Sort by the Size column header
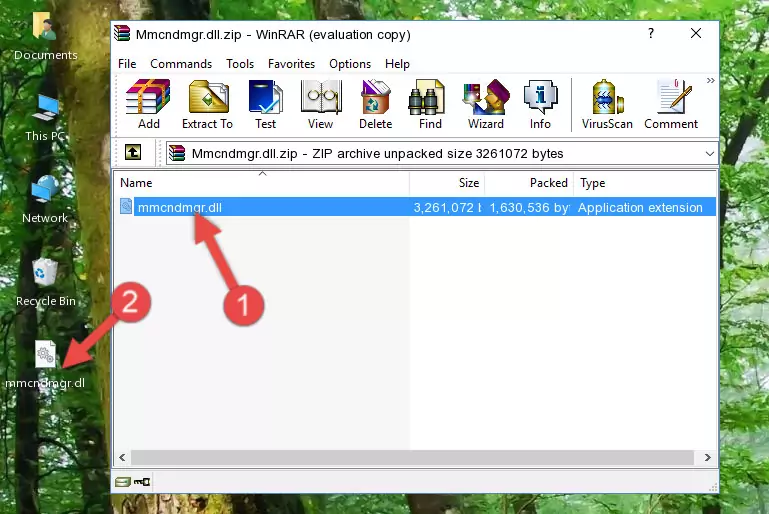The width and height of the screenshot is (769, 514). [x=447, y=183]
